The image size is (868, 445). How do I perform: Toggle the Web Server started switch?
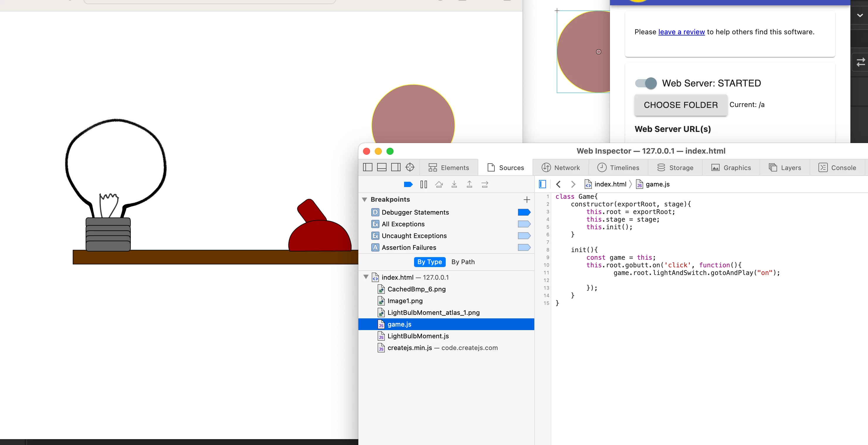[x=646, y=83]
